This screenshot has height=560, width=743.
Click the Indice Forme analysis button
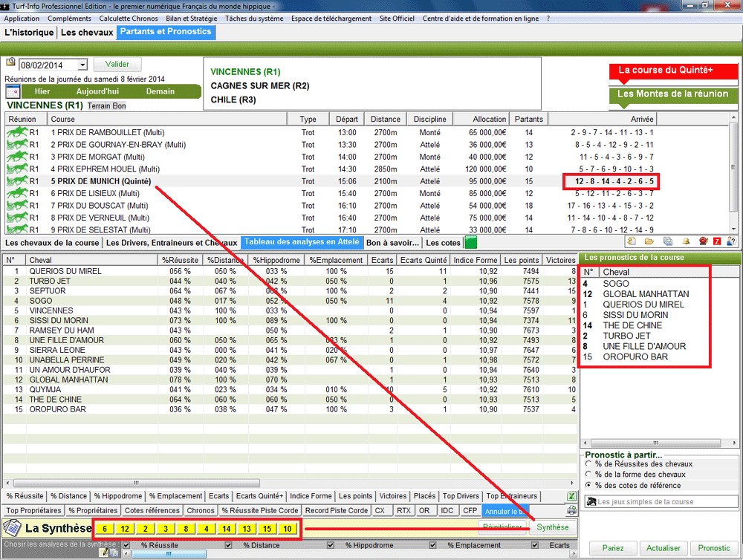click(311, 496)
